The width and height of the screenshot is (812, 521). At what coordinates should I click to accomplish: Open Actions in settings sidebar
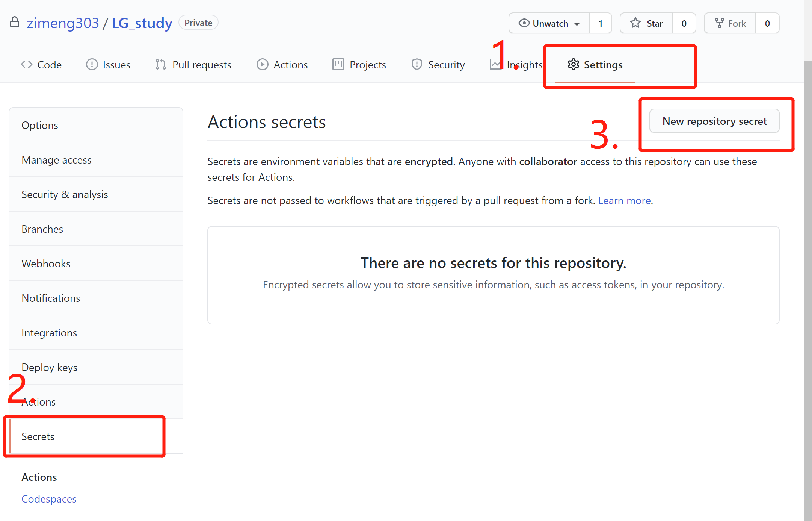(96, 402)
